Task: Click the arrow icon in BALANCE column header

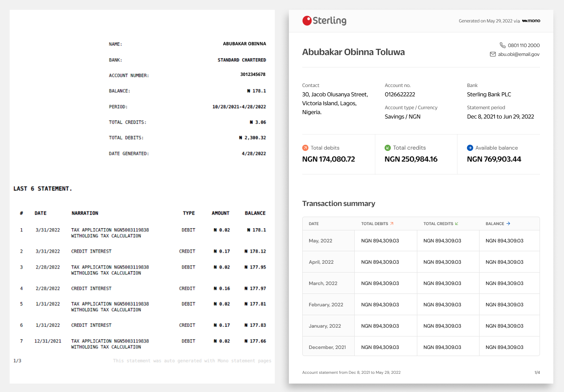Action: point(508,224)
